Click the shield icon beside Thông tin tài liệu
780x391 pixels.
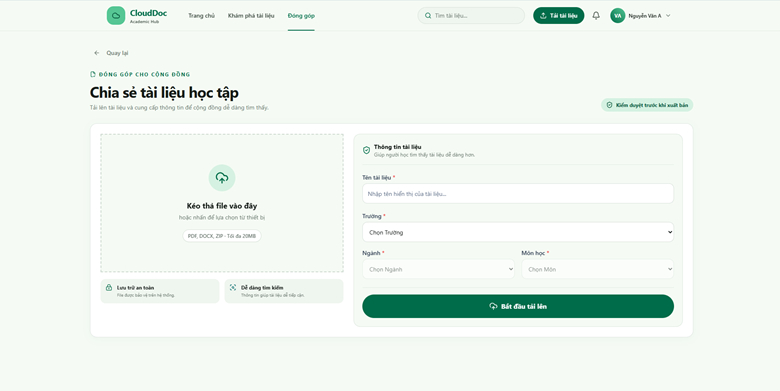pos(367,150)
